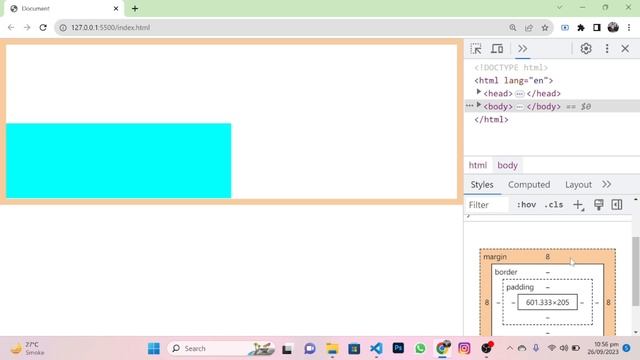The image size is (640, 360).
Task: Show hidden system tray icons
Action: click(509, 348)
